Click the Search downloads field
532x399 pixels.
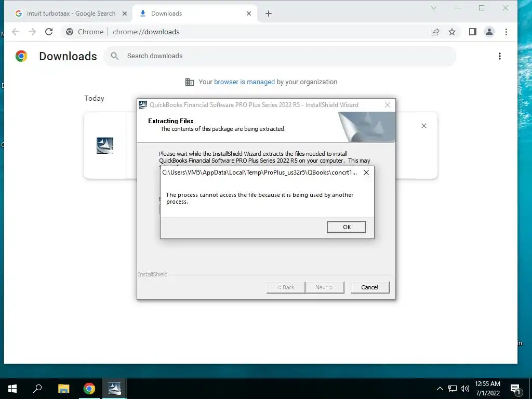pyautogui.click(x=280, y=56)
